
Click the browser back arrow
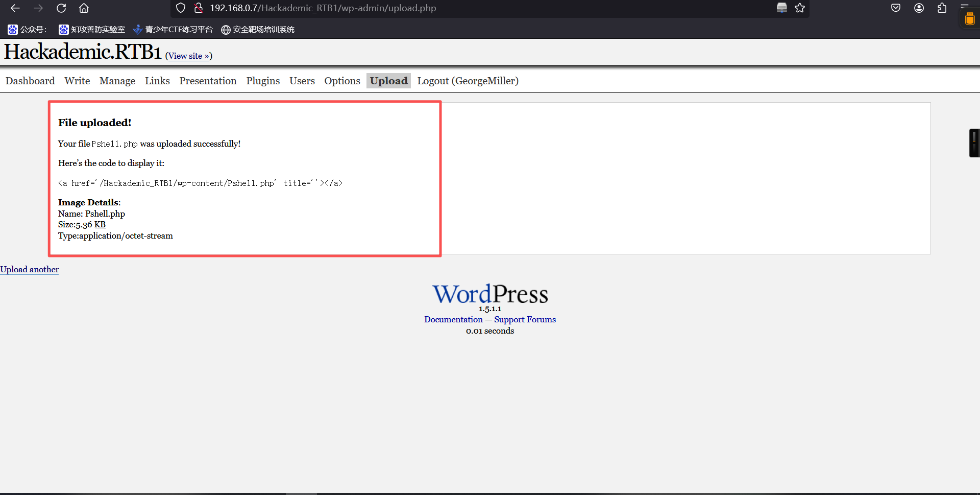tap(15, 8)
